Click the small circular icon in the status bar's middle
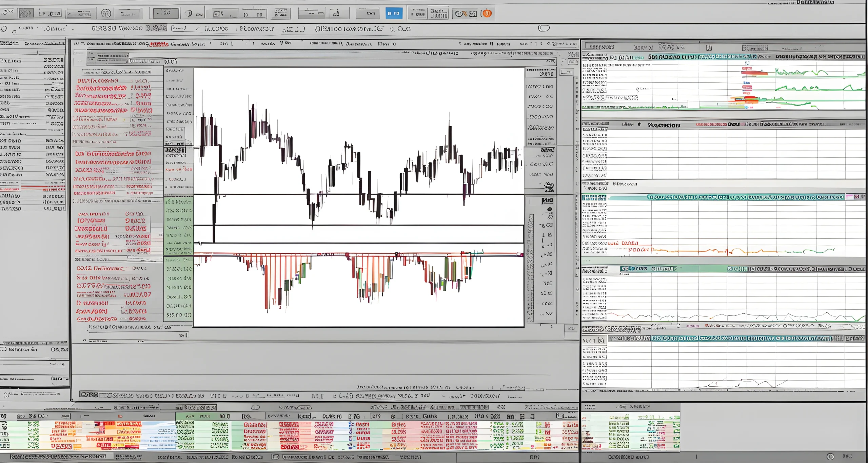The height and width of the screenshot is (463, 868). pyautogui.click(x=276, y=457)
